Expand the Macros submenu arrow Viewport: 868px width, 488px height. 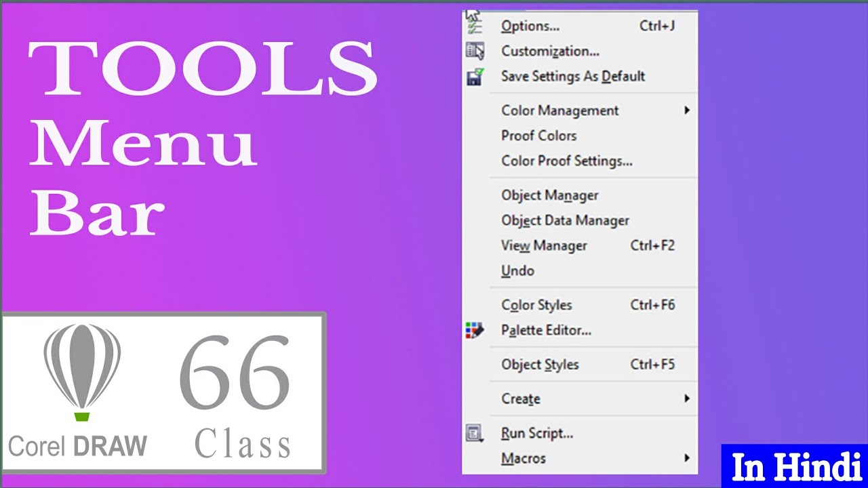686,458
